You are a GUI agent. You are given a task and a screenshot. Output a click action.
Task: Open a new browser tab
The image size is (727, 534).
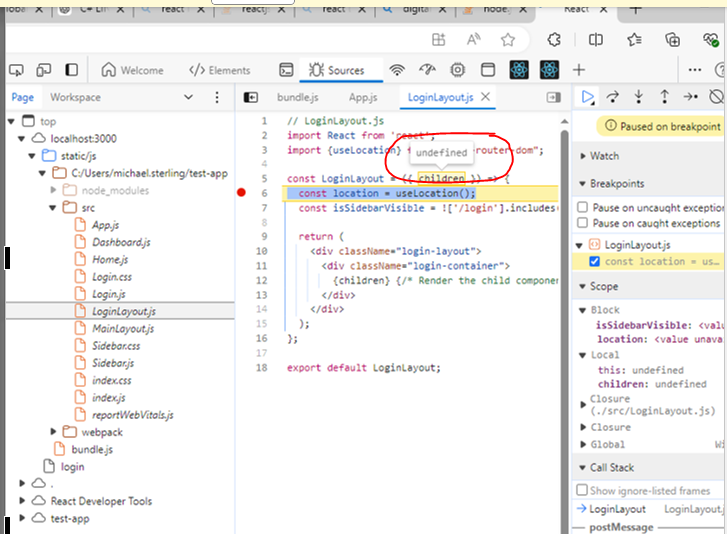pyautogui.click(x=635, y=9)
